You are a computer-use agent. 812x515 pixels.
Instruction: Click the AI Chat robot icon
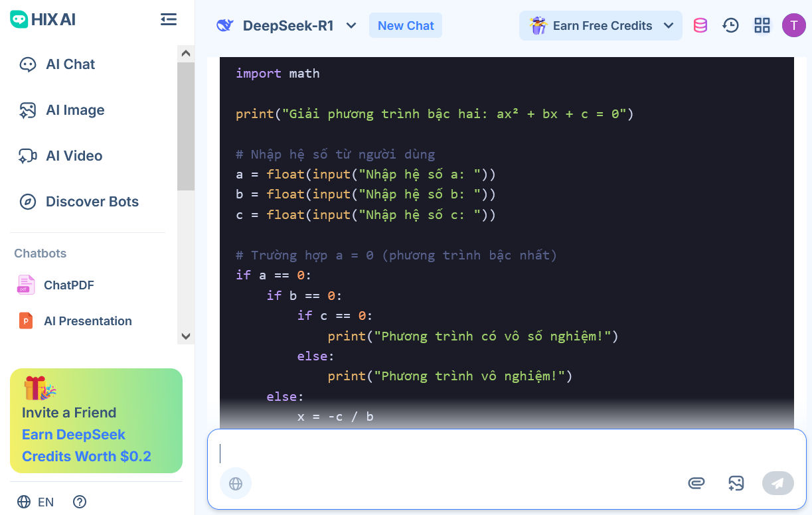[27, 64]
